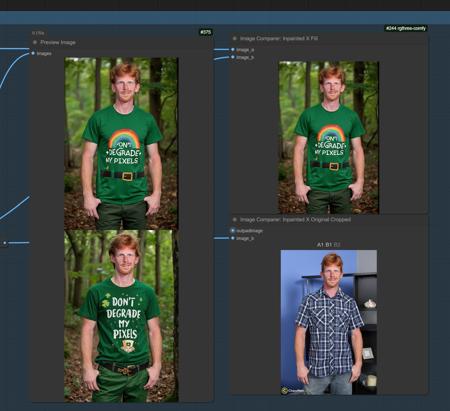Collapse the Preview Image node via its dot

click(x=35, y=42)
